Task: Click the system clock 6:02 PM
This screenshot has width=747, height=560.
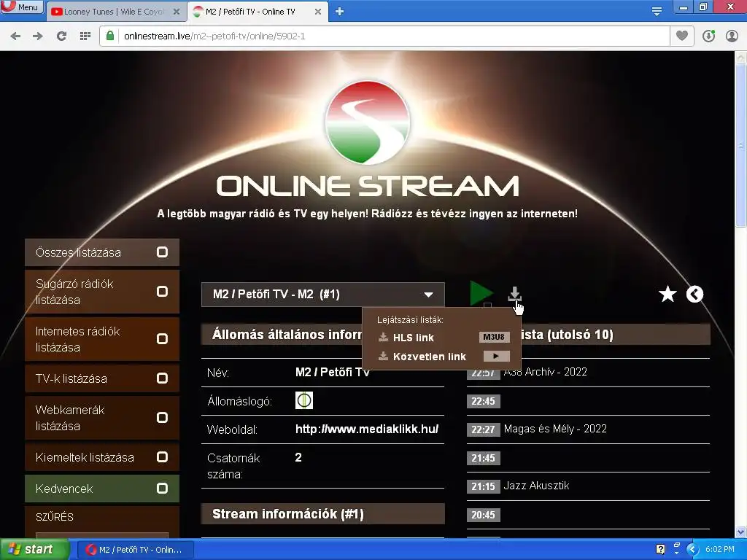Action: click(x=720, y=550)
